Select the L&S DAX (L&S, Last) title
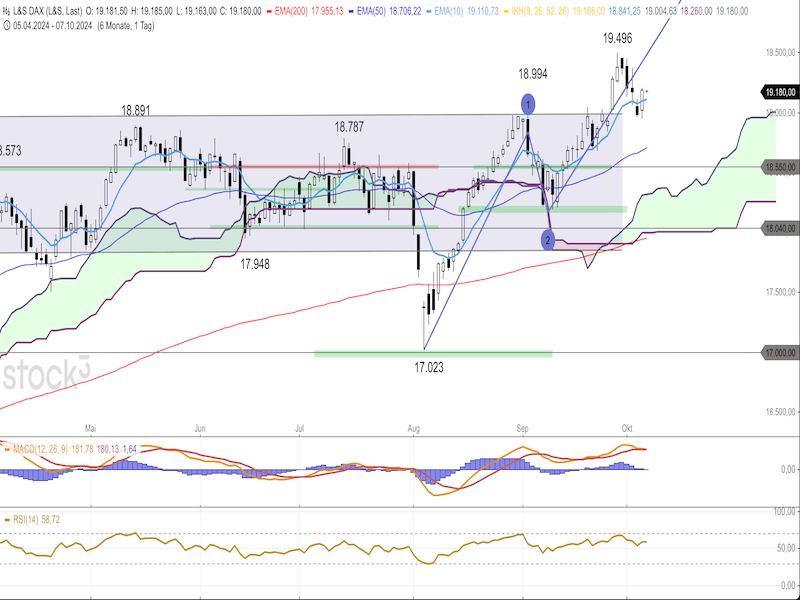Viewport: 800px width, 600px height. tap(47, 11)
